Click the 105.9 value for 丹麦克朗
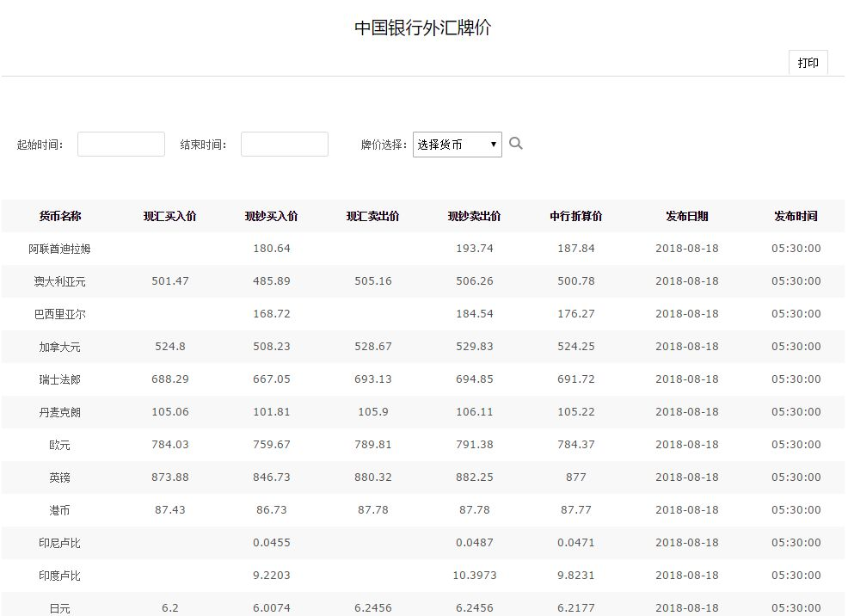The image size is (848, 616). point(373,411)
